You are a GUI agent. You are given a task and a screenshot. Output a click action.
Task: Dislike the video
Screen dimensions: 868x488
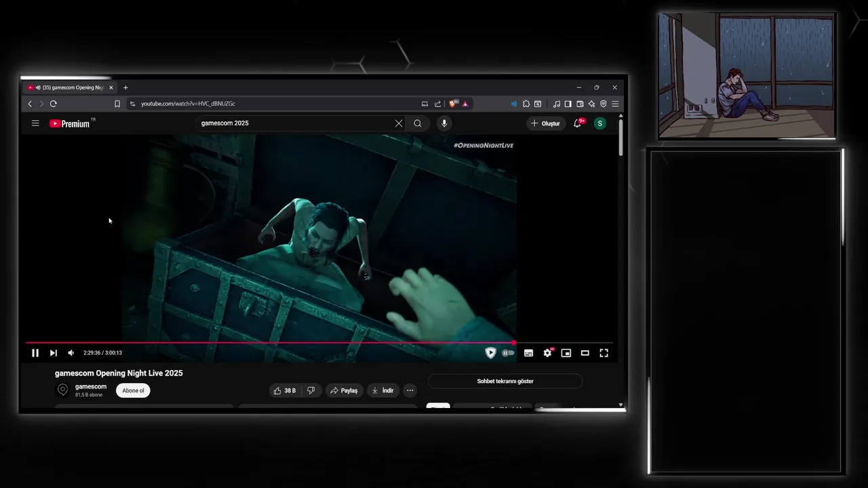pos(311,390)
